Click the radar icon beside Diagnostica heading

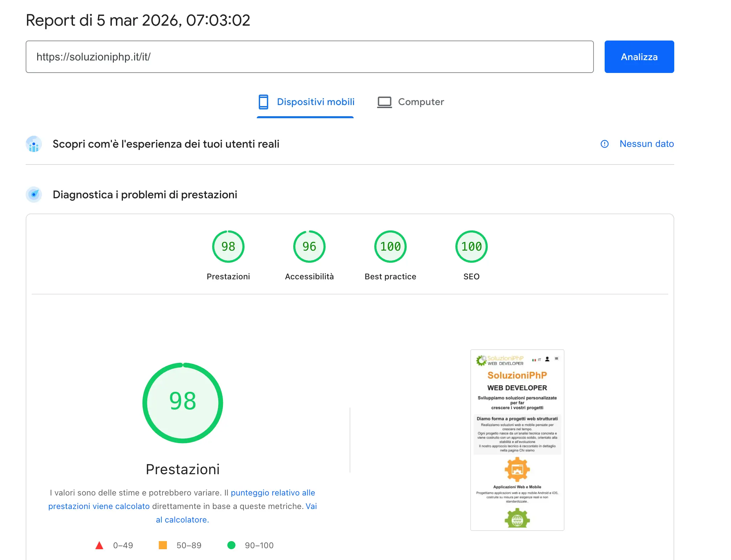33,194
